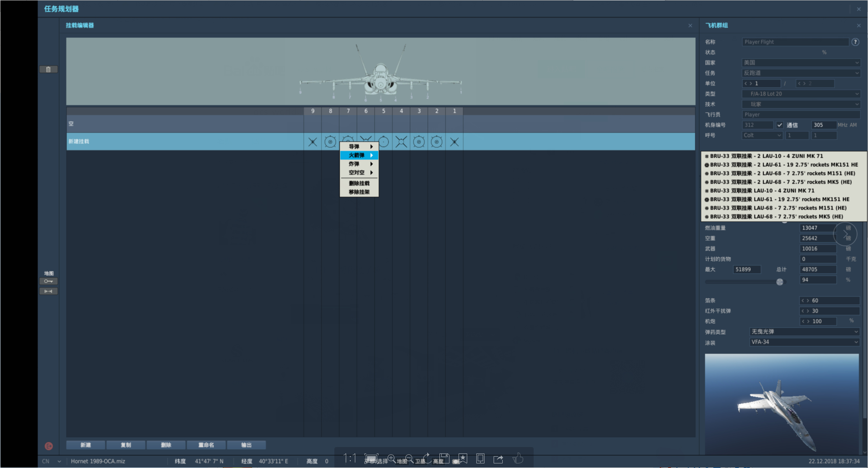Click the 输出 button
This screenshot has height=468, width=868.
(246, 445)
